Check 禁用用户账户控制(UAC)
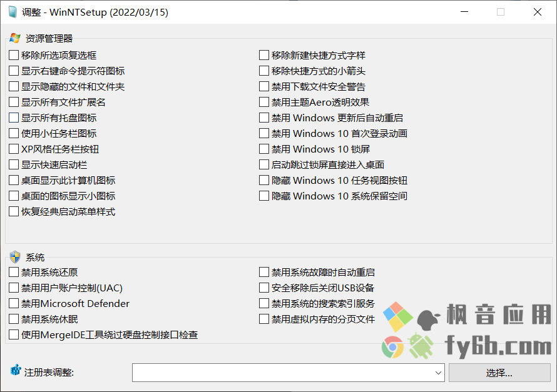Screen dimensions: 557x392 (14, 288)
